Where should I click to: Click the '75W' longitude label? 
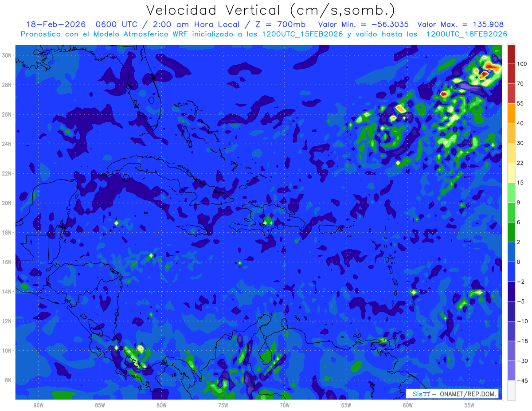point(223,405)
